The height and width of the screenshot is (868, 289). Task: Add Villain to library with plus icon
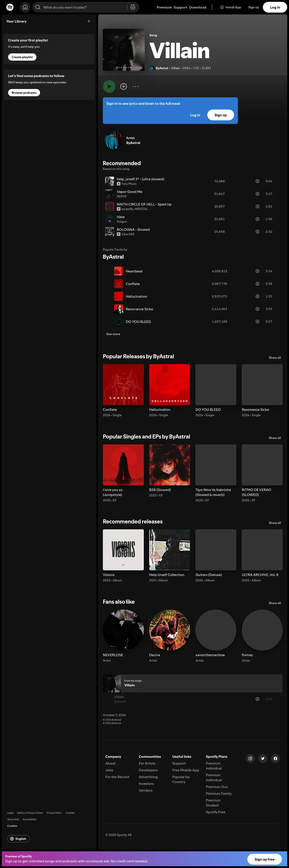tap(124, 87)
